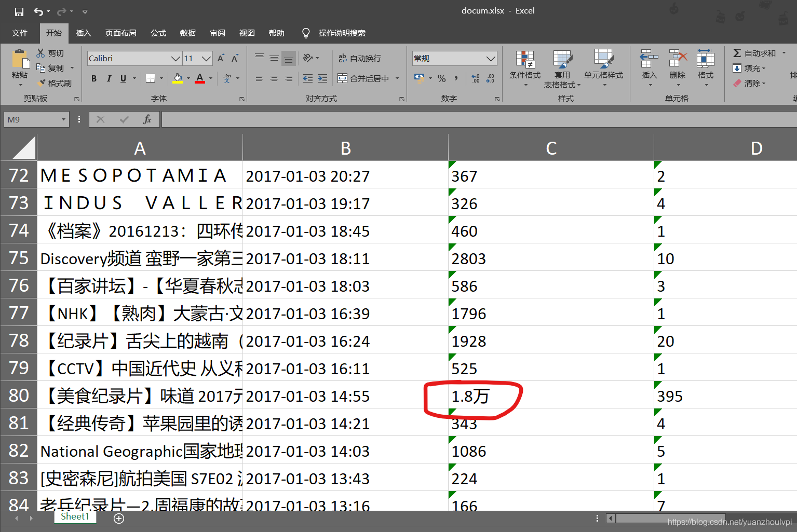The image size is (797, 532).
Task: Toggle align text left
Action: (x=259, y=78)
